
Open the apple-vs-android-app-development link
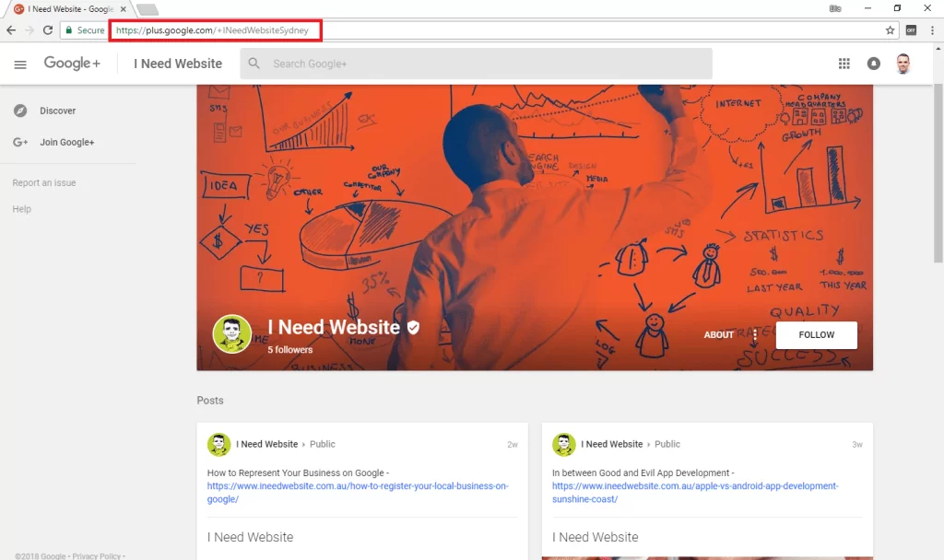coord(695,493)
